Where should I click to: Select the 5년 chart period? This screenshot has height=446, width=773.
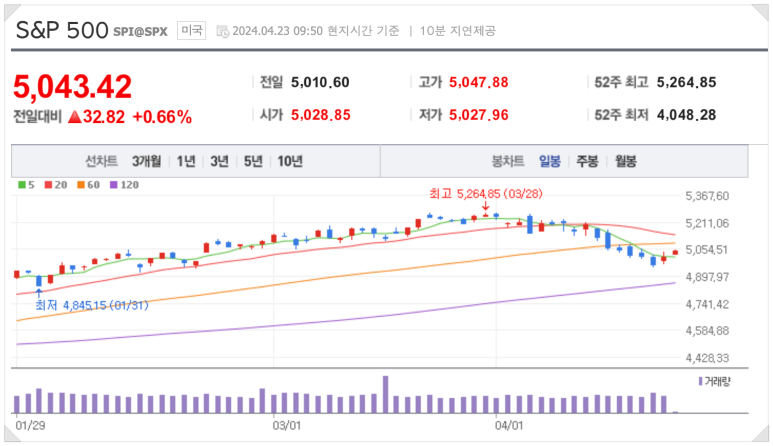[253, 161]
